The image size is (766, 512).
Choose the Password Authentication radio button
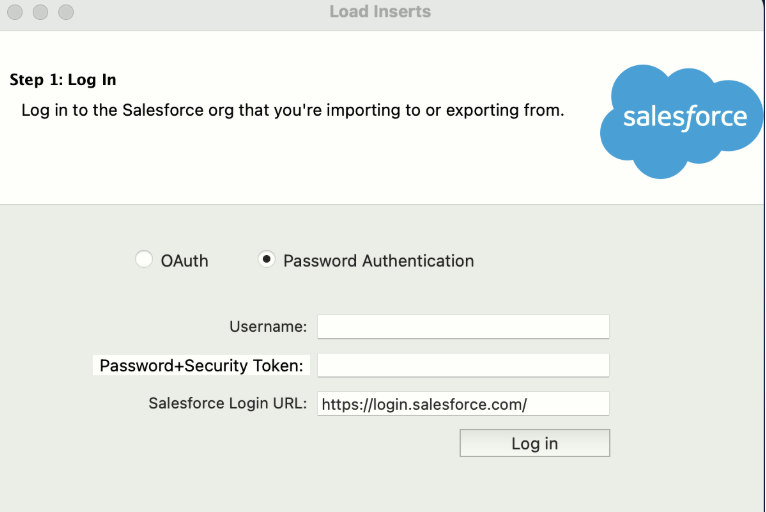pyautogui.click(x=267, y=260)
